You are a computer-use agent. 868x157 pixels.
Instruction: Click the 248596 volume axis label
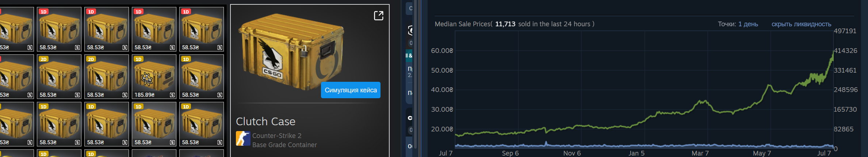point(846,90)
